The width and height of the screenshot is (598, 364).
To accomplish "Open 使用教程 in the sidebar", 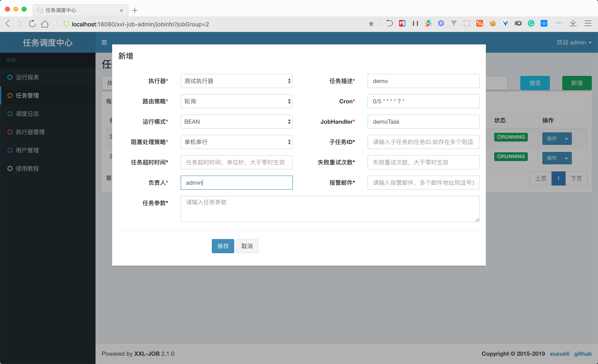I will coord(48,169).
